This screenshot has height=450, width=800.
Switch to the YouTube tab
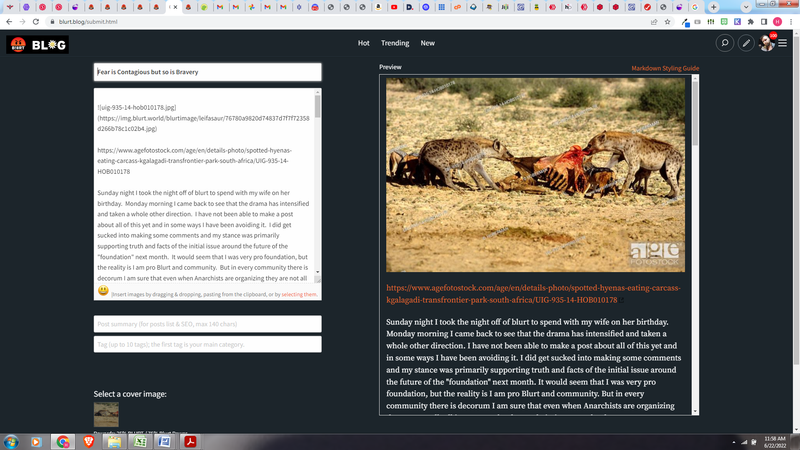pyautogui.click(x=394, y=7)
